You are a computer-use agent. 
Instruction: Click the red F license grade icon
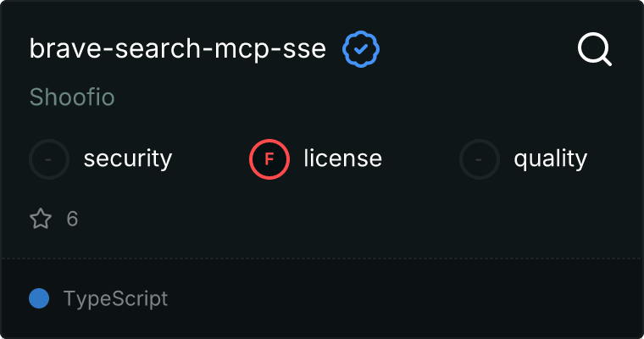[x=269, y=158]
